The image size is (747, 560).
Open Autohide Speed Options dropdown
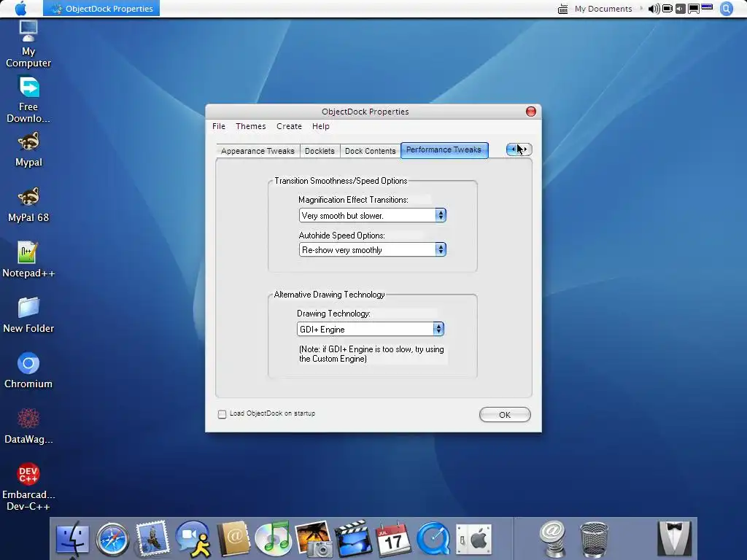373,249
